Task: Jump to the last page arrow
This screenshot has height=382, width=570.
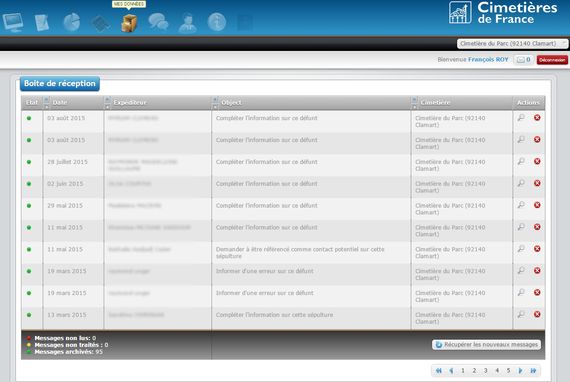Action: pos(533,371)
